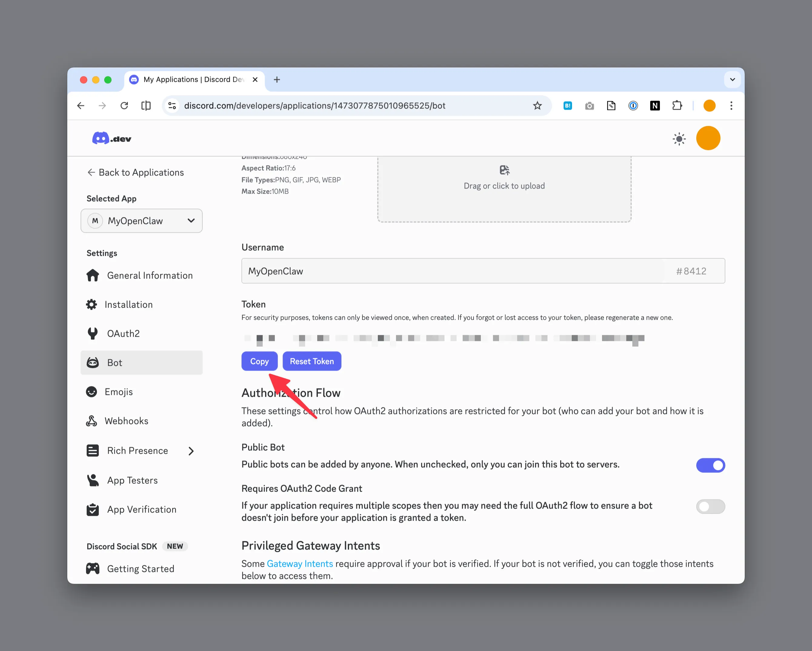Screen dimensions: 812x651
Task: Open the Chrome tab search dropdown arrow
Action: coord(732,79)
